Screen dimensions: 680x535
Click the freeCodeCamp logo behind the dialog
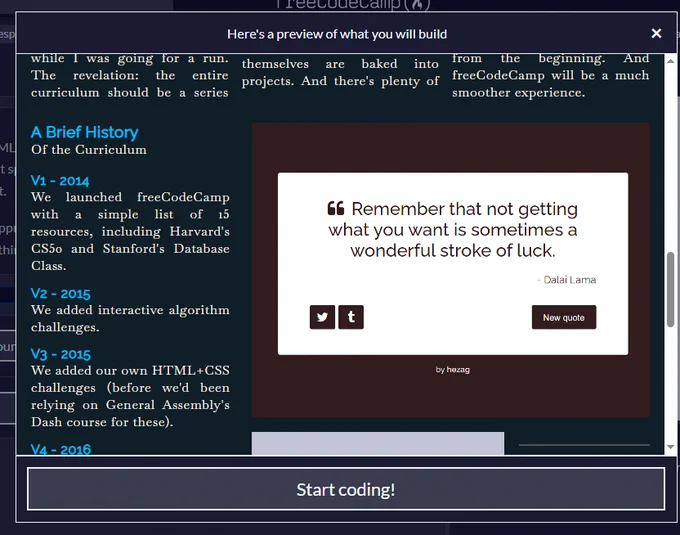(353, 5)
